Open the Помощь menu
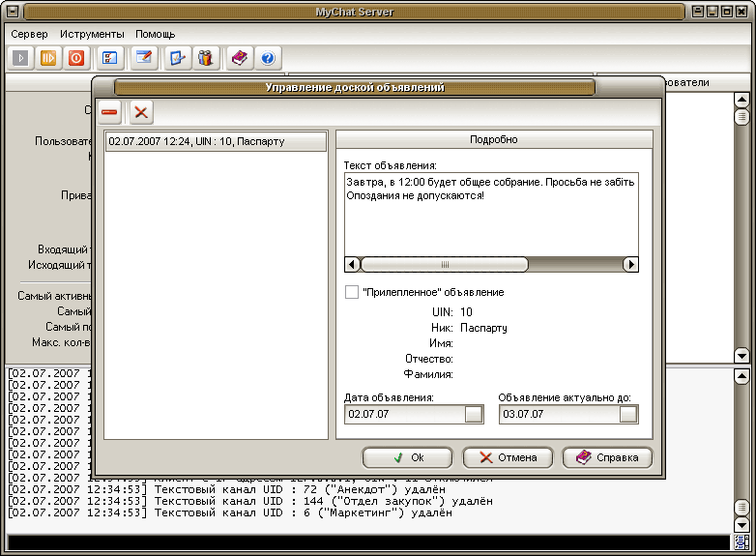 tap(156, 34)
